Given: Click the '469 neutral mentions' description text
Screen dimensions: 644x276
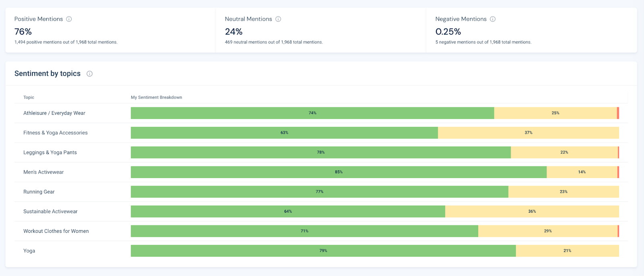Looking at the screenshot, I should pyautogui.click(x=274, y=42).
